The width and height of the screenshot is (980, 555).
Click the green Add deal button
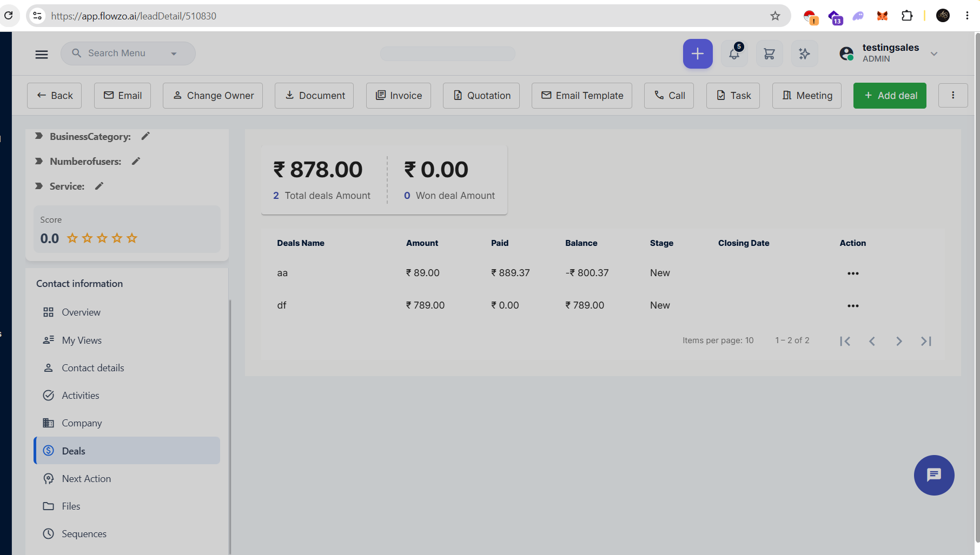[x=890, y=96]
